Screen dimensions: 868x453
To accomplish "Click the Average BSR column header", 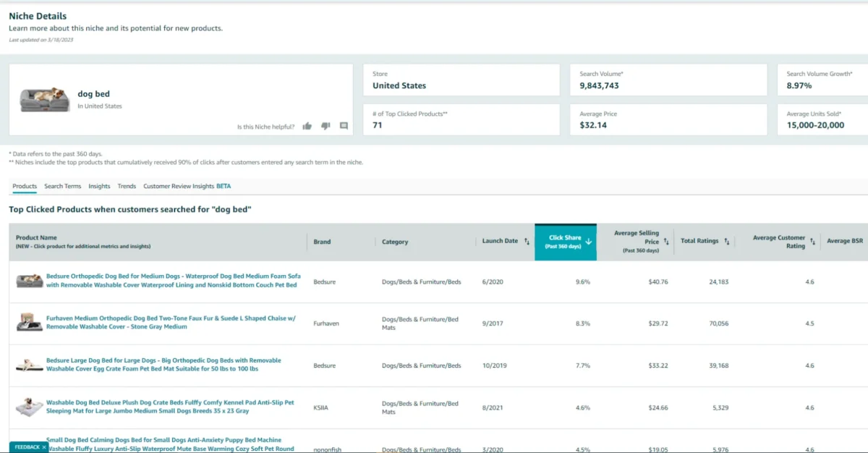I will 844,242.
